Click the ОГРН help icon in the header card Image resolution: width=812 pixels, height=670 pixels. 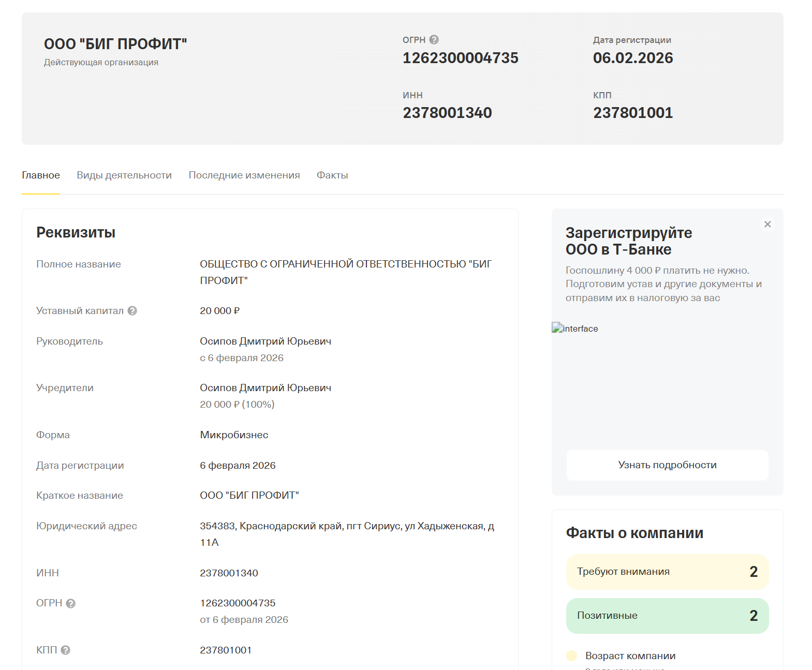[434, 40]
